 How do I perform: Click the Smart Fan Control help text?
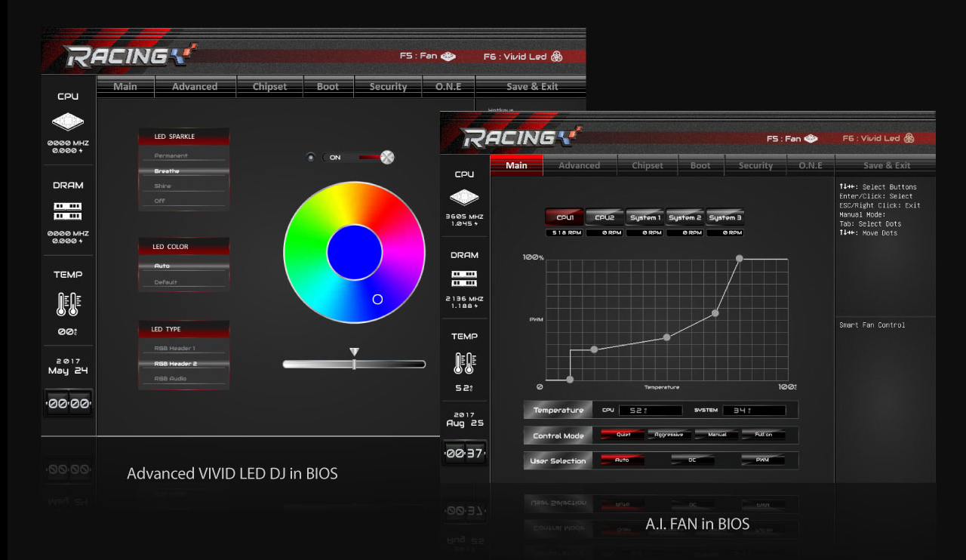coord(872,325)
